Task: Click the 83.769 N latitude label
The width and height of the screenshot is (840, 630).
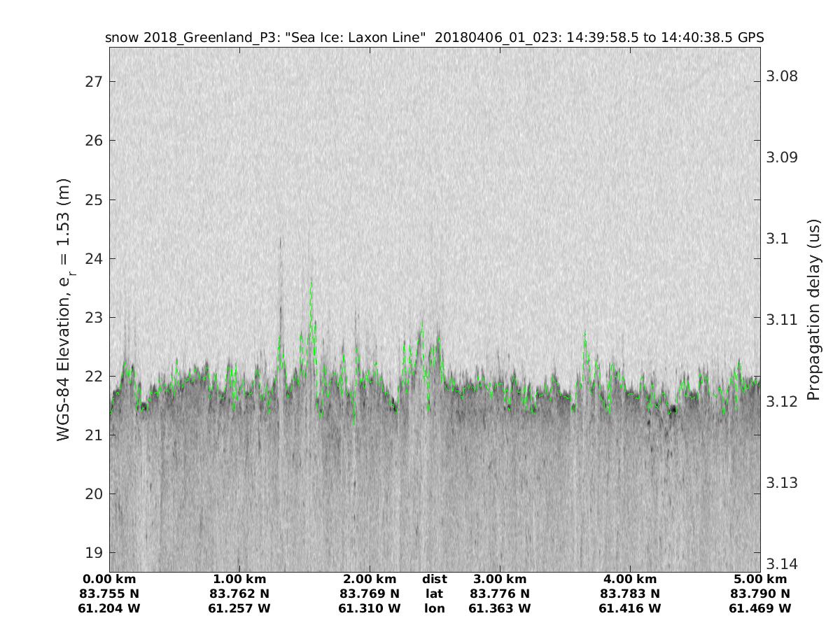Action: (370, 594)
